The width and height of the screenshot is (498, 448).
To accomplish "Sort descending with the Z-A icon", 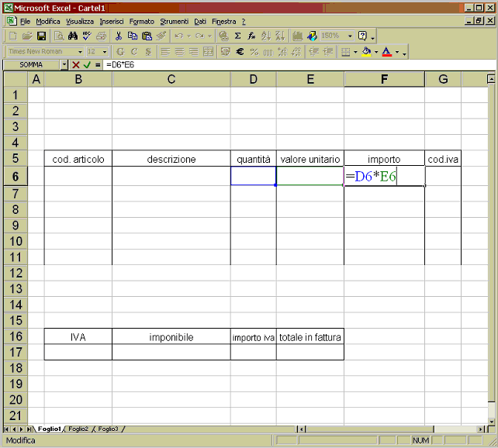I will pos(280,36).
